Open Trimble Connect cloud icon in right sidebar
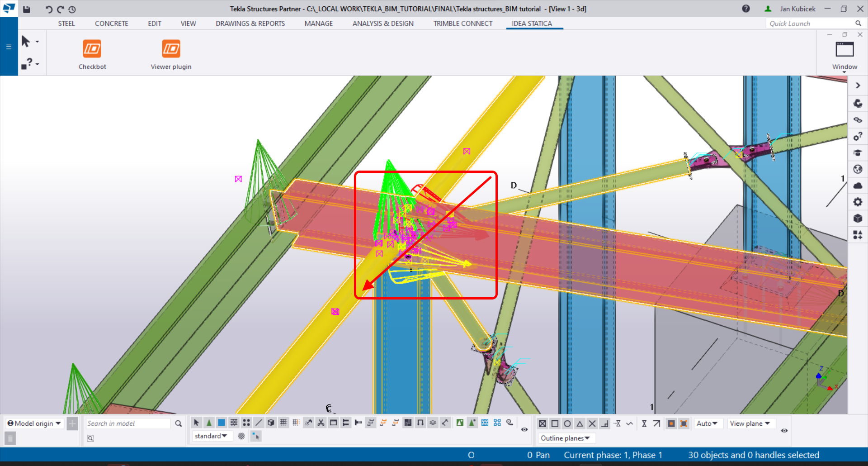The height and width of the screenshot is (466, 868). pos(858,185)
